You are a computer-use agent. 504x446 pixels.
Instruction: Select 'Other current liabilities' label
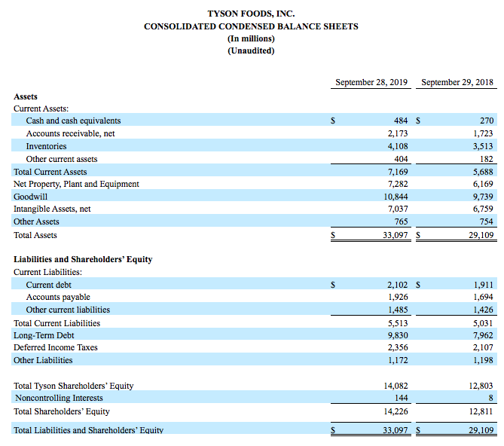pyautogui.click(x=68, y=310)
